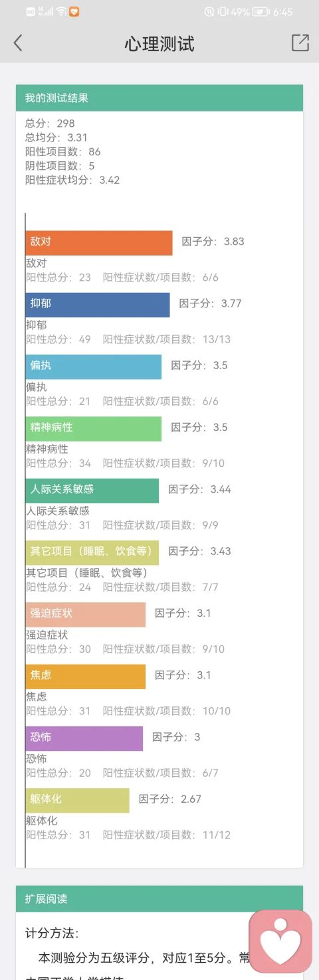This screenshot has width=319, height=980.
Task: Open the share/export icon top right
Action: (x=300, y=42)
